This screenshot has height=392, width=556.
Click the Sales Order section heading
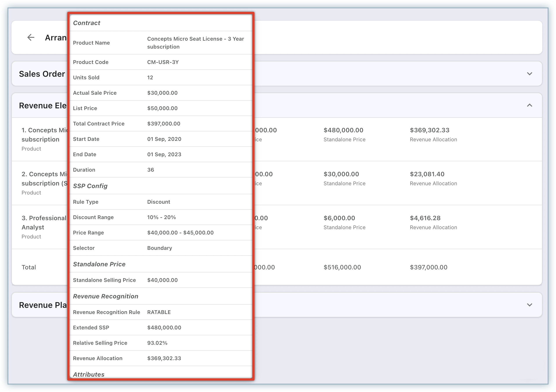tap(42, 74)
